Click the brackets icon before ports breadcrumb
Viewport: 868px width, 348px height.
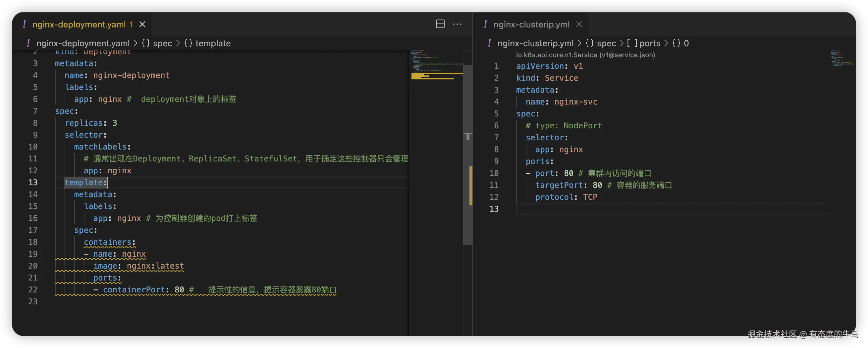pyautogui.click(x=632, y=43)
